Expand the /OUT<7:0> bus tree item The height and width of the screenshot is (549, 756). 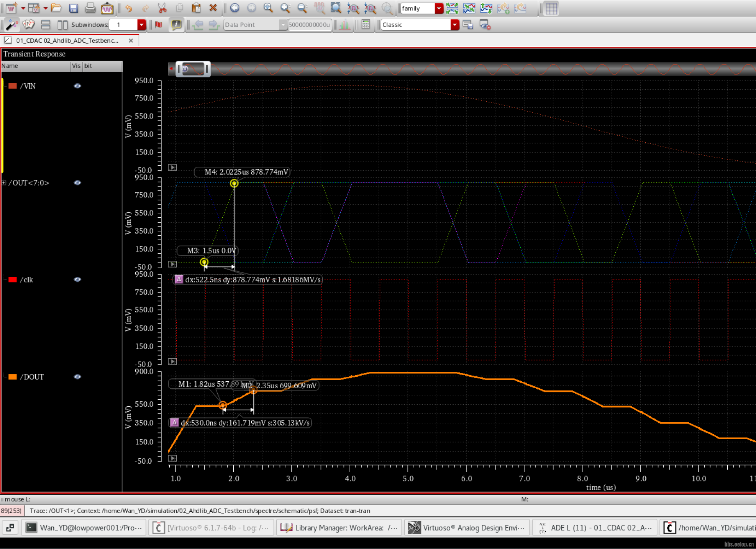point(4,182)
